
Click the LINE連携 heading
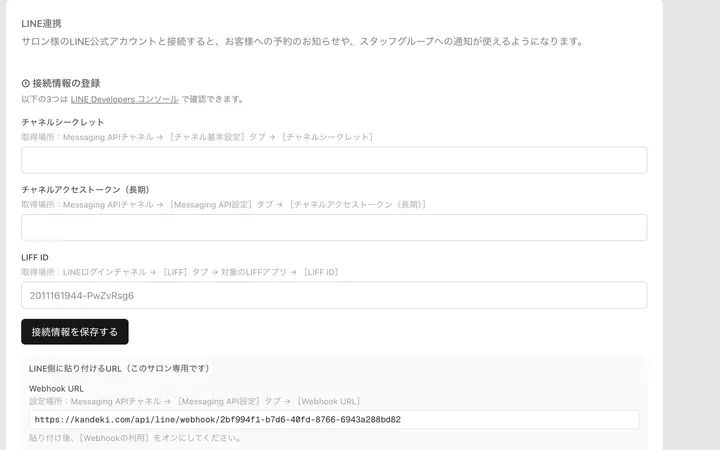click(x=41, y=23)
